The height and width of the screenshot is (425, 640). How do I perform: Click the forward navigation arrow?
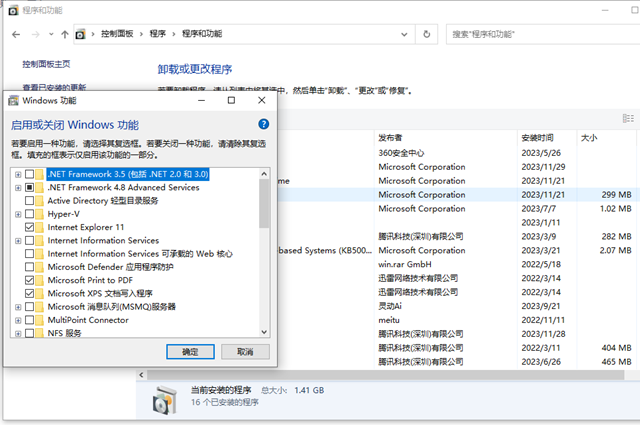[x=36, y=34]
